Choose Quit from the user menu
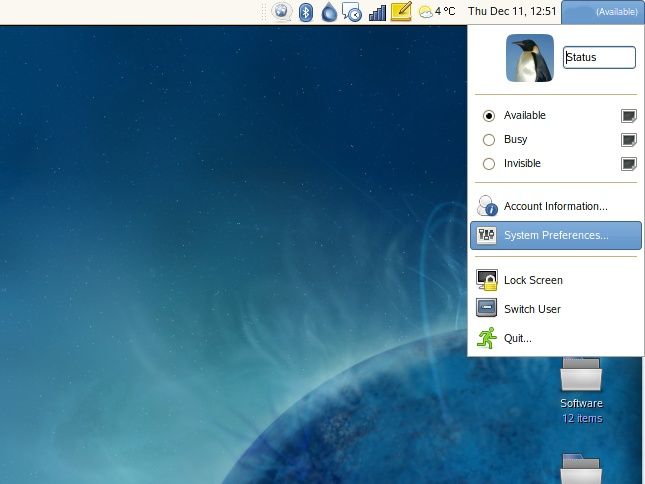Image resolution: width=645 pixels, height=484 pixels. point(555,338)
